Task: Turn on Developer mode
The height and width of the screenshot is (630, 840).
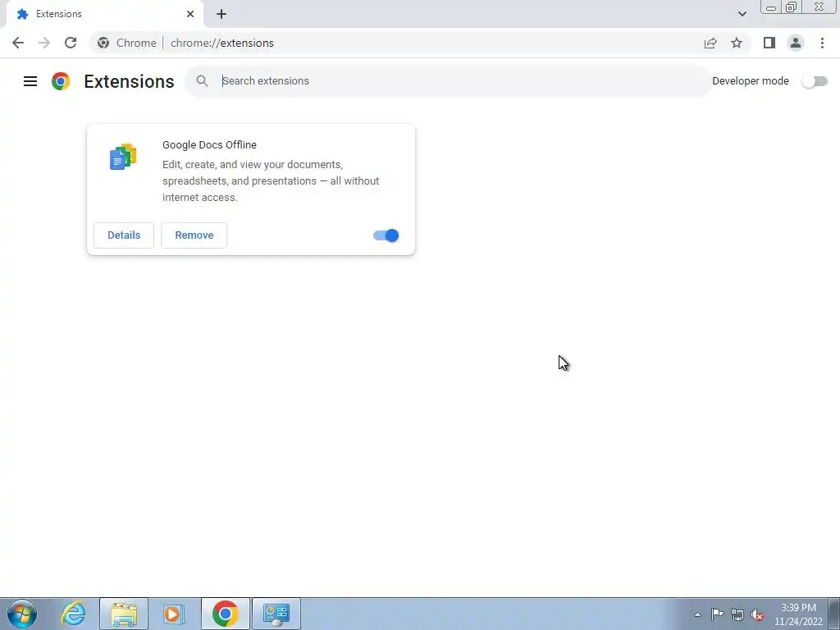Action: pyautogui.click(x=815, y=81)
